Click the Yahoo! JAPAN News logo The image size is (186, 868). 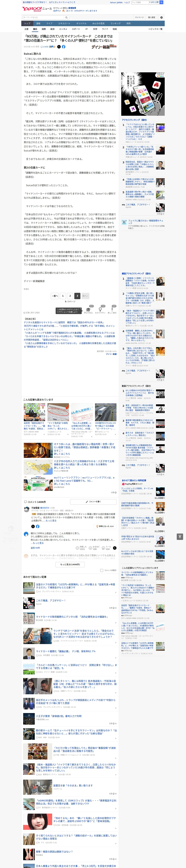[37, 9]
